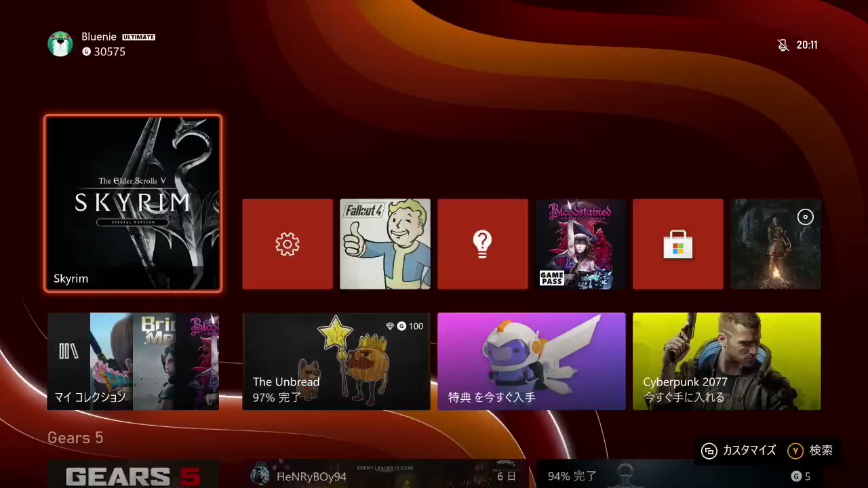
Task: Click the gamerscore 30575 value
Action: click(x=109, y=52)
